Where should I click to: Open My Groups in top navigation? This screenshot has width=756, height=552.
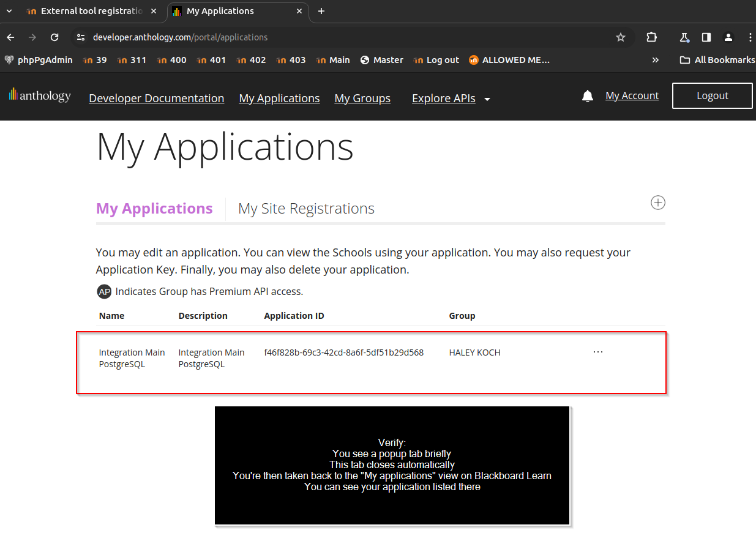pyautogui.click(x=362, y=99)
